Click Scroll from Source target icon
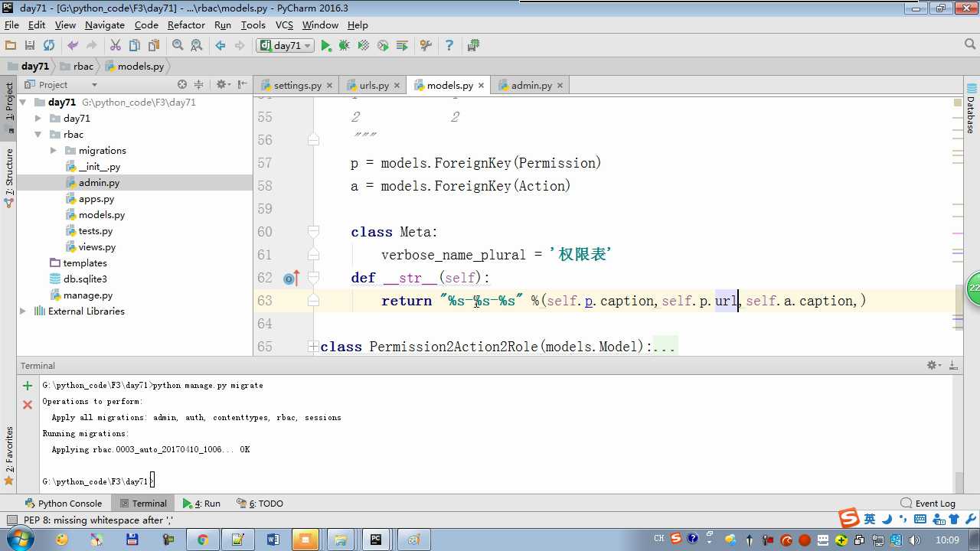This screenshot has height=551, width=980. coord(182,85)
